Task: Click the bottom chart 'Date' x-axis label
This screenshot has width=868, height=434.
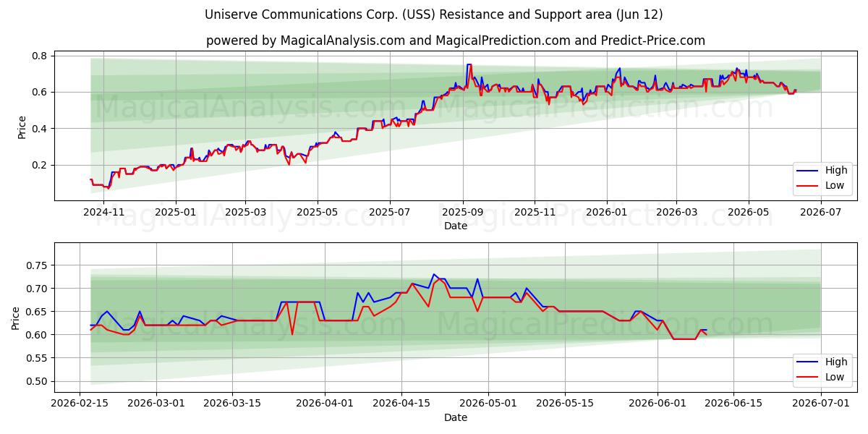Action: coord(456,417)
